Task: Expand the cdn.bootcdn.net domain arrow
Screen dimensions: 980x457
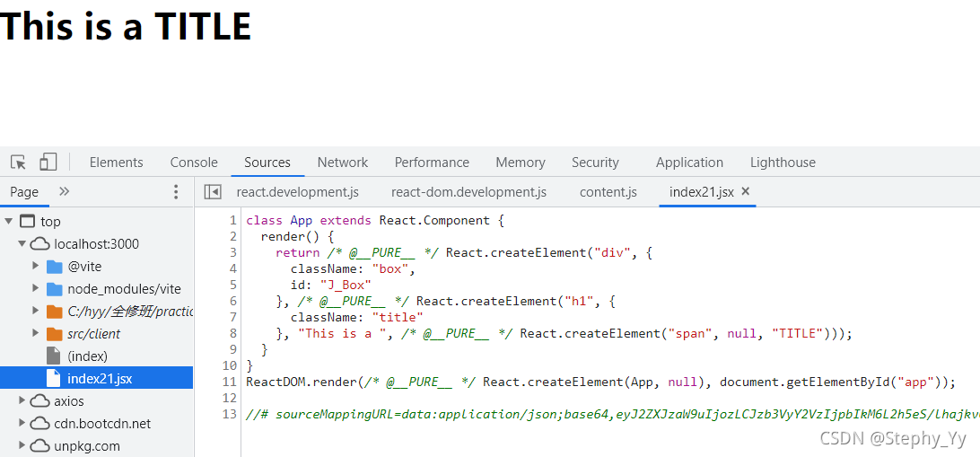Action: (22, 423)
